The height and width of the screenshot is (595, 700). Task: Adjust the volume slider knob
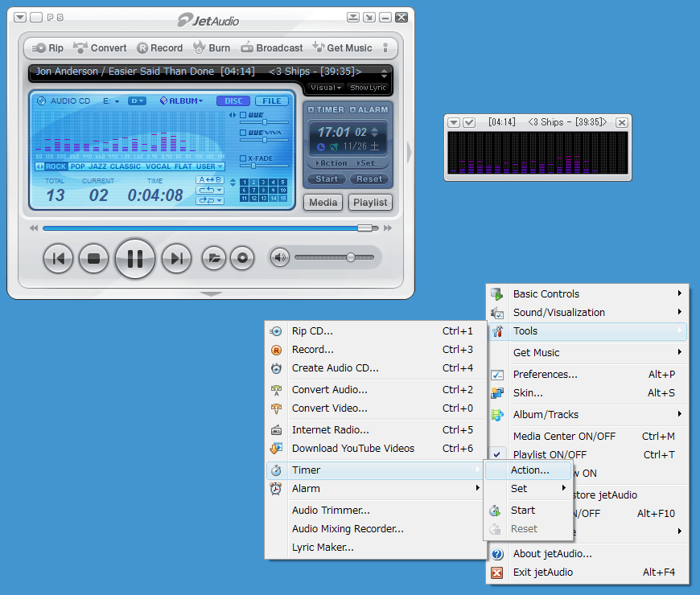[351, 257]
